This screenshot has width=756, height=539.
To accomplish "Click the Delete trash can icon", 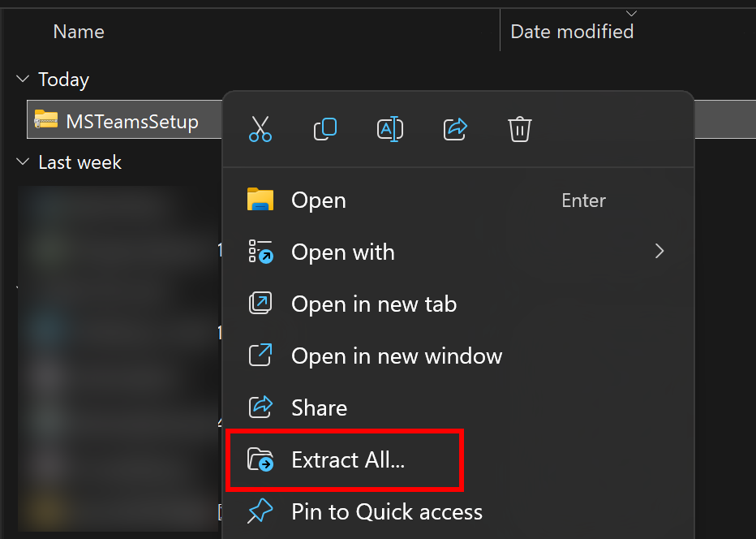I will pos(520,129).
